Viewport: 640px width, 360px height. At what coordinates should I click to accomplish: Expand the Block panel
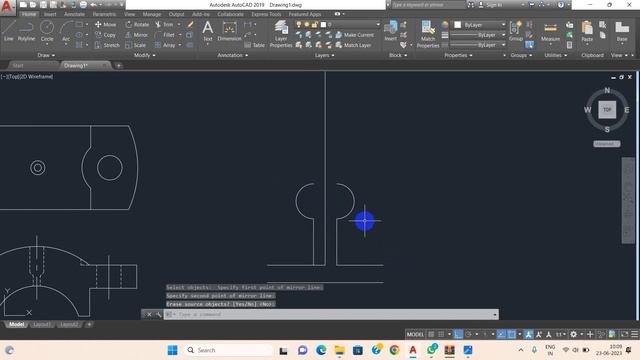398,55
